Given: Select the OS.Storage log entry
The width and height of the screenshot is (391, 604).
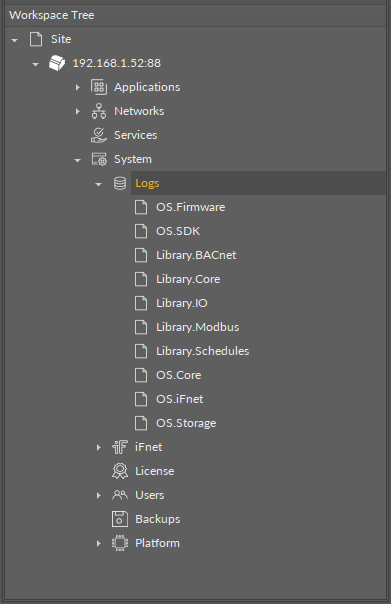Looking at the screenshot, I should (x=186, y=423).
